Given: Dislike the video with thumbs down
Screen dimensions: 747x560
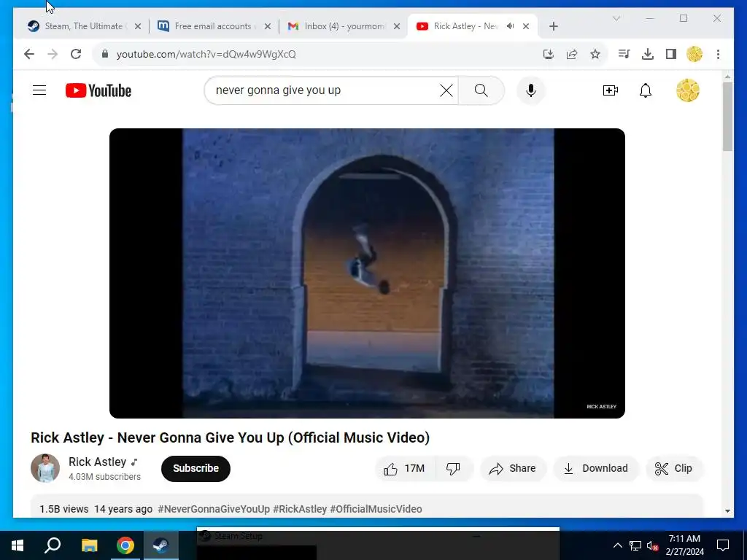Looking at the screenshot, I should pyautogui.click(x=454, y=469).
